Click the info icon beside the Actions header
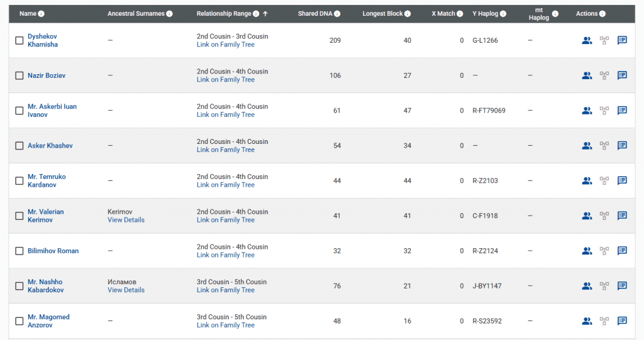The image size is (644, 340). (602, 14)
